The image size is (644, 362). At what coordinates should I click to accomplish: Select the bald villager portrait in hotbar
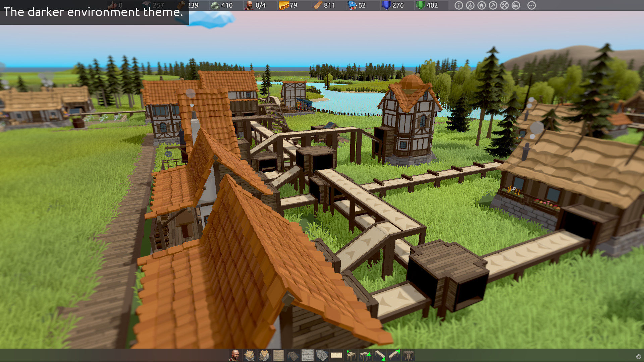tap(235, 355)
